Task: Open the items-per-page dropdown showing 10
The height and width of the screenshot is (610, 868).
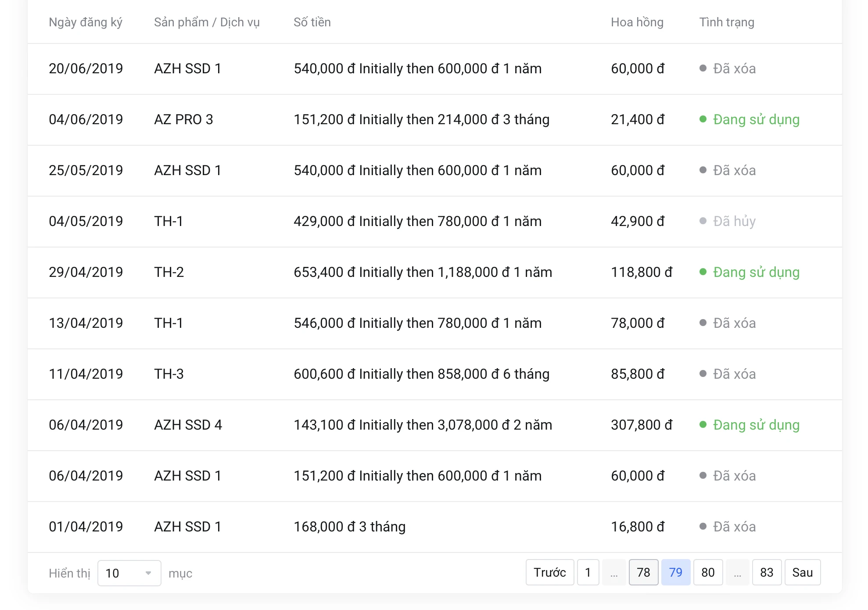Action: (x=129, y=573)
